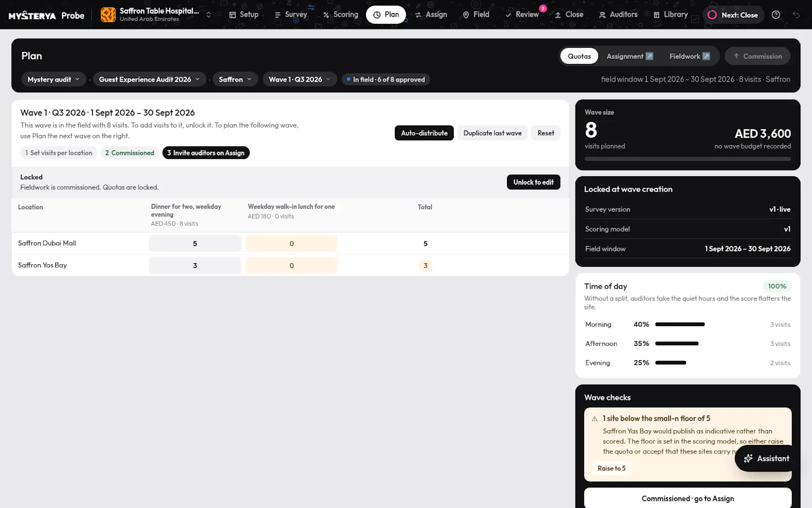The image size is (812, 508).
Task: Select step 1 Set visits per location
Action: (59, 153)
